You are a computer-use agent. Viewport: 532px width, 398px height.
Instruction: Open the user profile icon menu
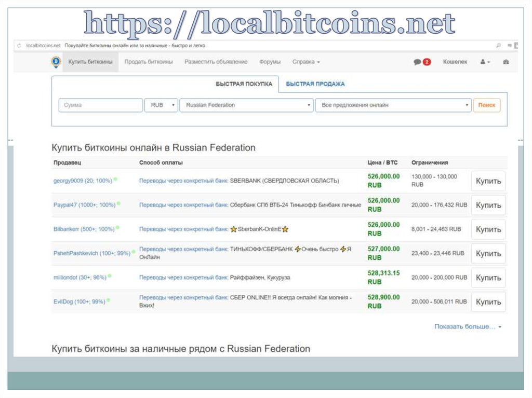pyautogui.click(x=485, y=62)
